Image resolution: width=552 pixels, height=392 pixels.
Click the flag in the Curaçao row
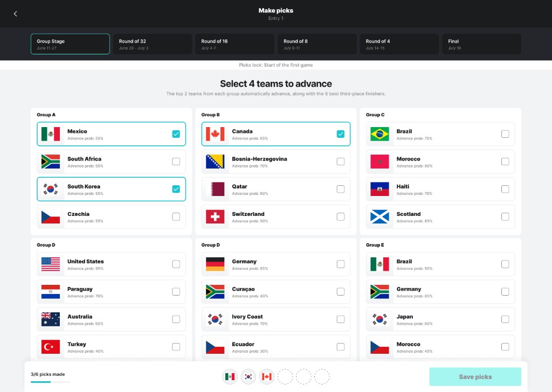pyautogui.click(x=215, y=292)
